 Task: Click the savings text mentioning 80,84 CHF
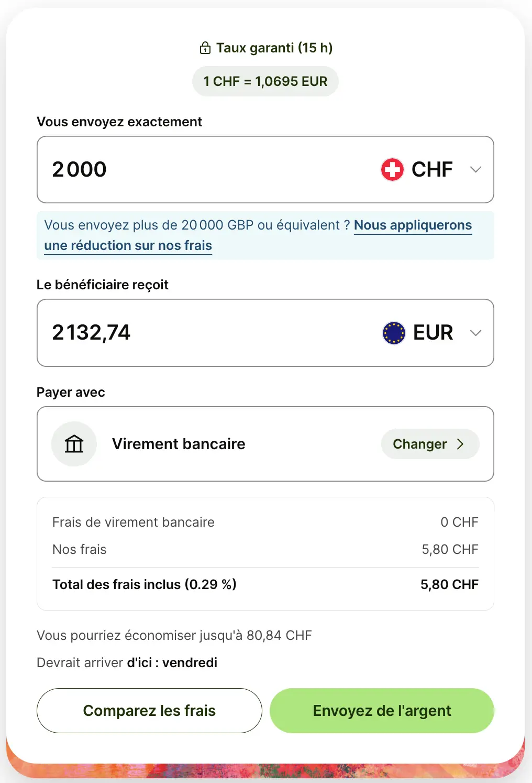pyautogui.click(x=174, y=635)
